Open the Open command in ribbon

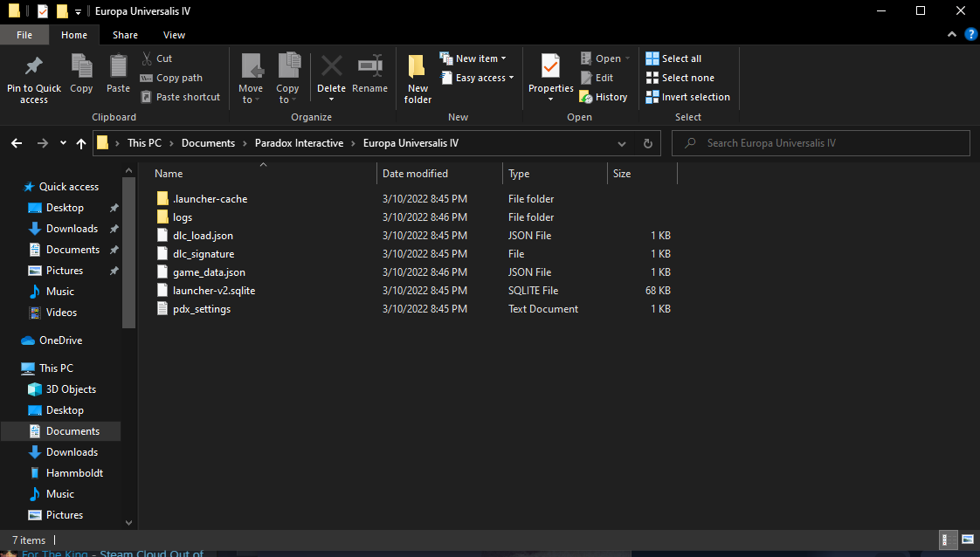[x=605, y=58]
